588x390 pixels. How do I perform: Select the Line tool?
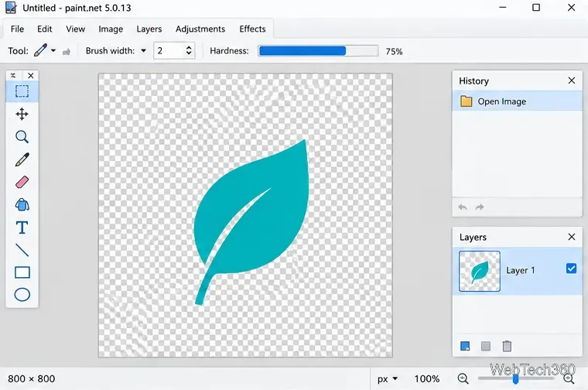tap(22, 250)
